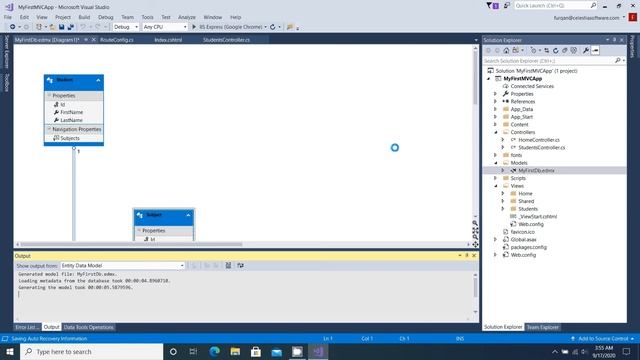
Task: Click Show All Files in Solution Explorer toolbar
Action: point(573,51)
